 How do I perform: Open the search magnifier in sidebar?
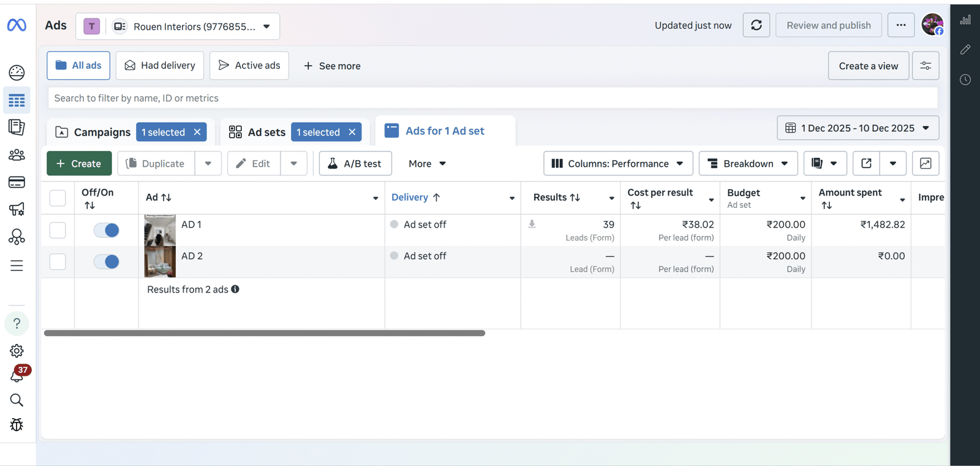(17, 400)
